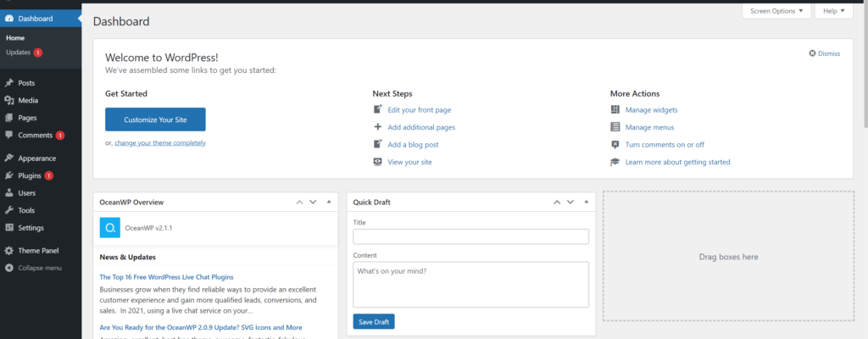This screenshot has width=868, height=339.
Task: Open Manage widgets link
Action: (652, 109)
